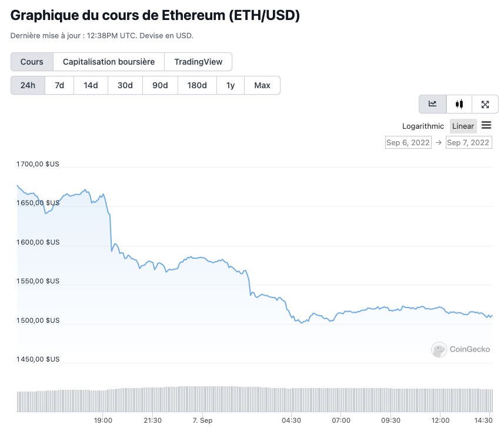This screenshot has width=504, height=431.
Task: Select Linear scale option
Action: pyautogui.click(x=463, y=126)
